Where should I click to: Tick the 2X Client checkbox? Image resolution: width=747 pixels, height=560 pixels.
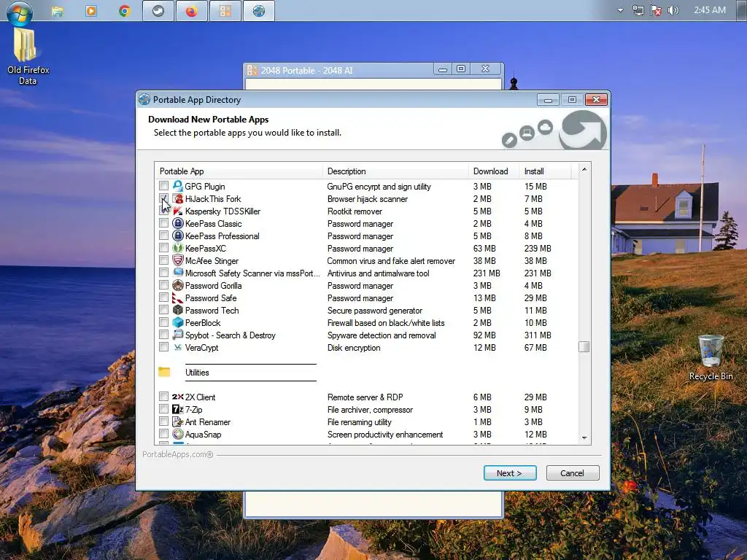click(x=164, y=396)
